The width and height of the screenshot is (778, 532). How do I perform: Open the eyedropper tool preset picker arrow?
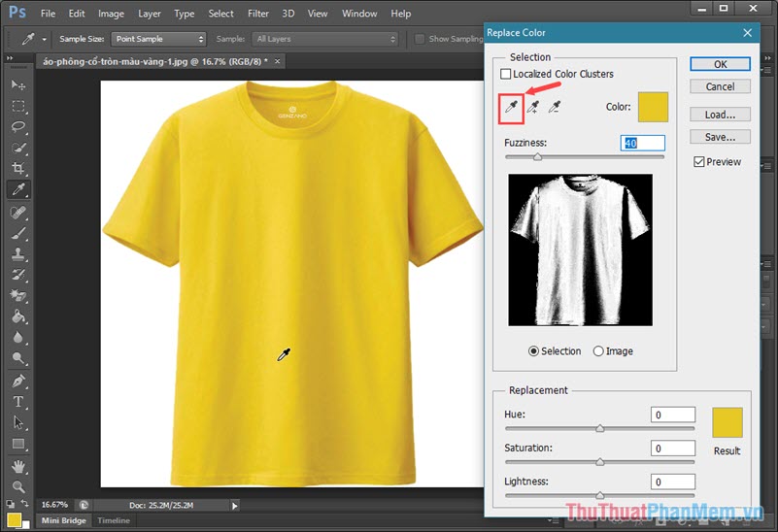44,39
